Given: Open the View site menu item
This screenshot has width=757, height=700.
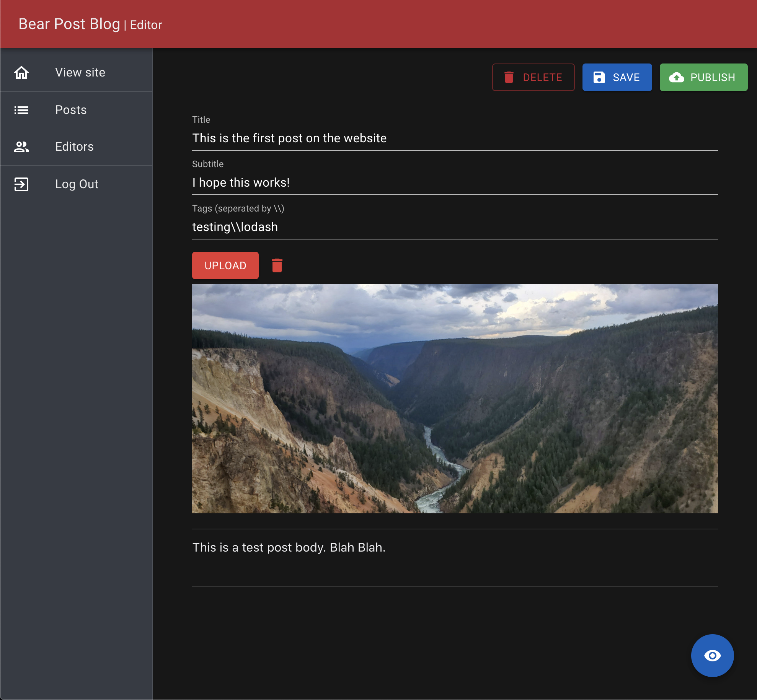Looking at the screenshot, I should [x=80, y=72].
